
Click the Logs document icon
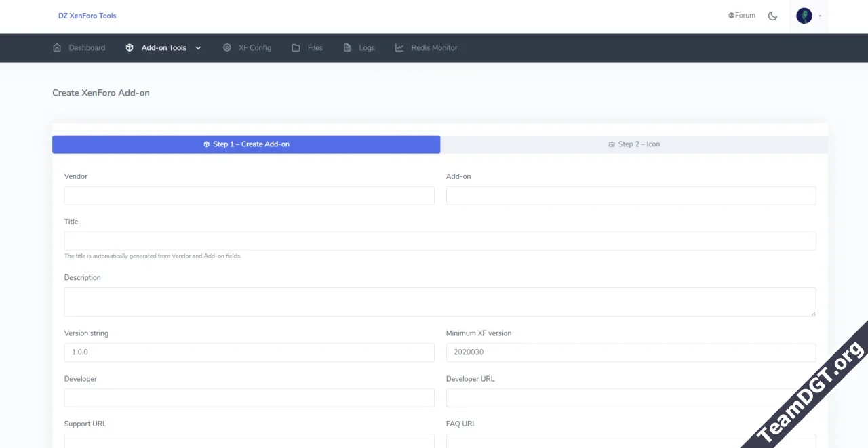tap(347, 48)
